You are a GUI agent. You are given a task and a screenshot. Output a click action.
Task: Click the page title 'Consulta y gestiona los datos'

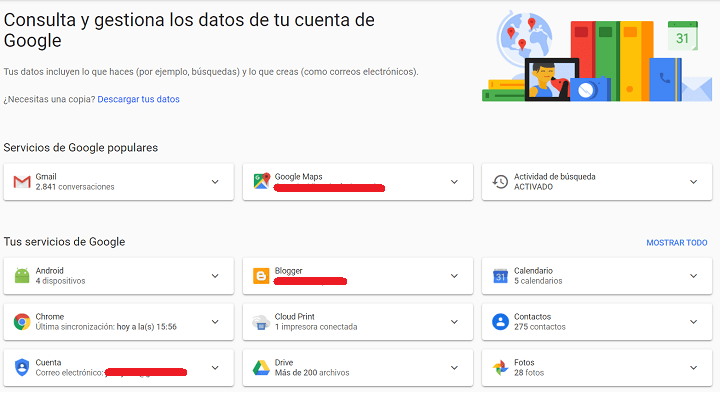tap(189, 30)
